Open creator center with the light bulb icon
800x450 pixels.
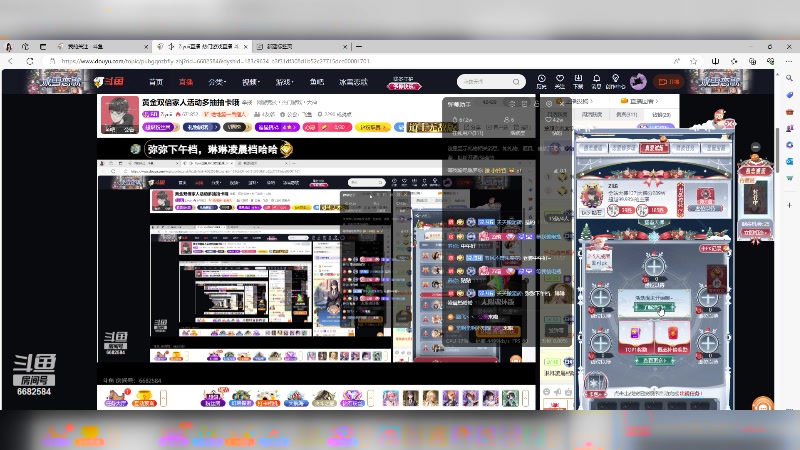615,81
